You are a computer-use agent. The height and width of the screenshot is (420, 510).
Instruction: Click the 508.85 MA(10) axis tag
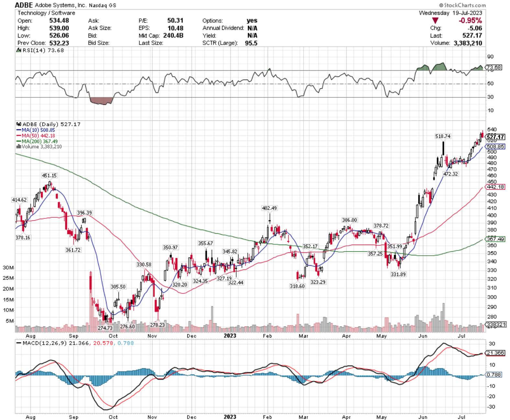point(495,147)
